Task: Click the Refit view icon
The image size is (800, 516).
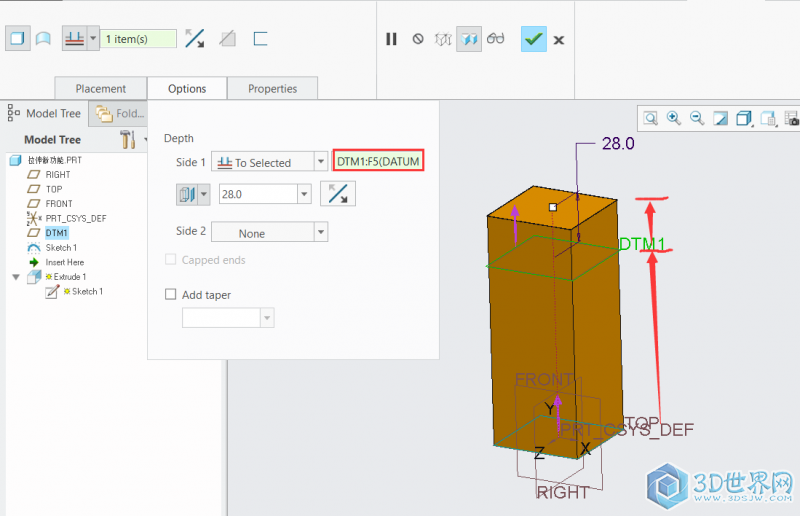Action: pos(651,118)
